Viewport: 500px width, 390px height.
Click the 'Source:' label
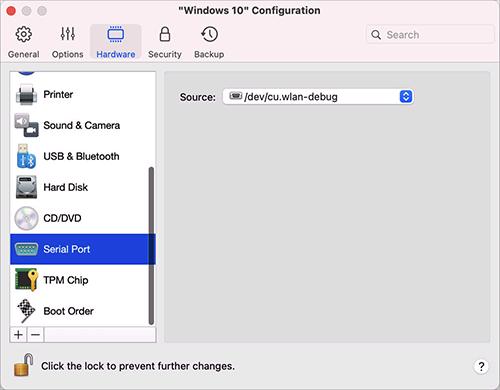tap(198, 97)
